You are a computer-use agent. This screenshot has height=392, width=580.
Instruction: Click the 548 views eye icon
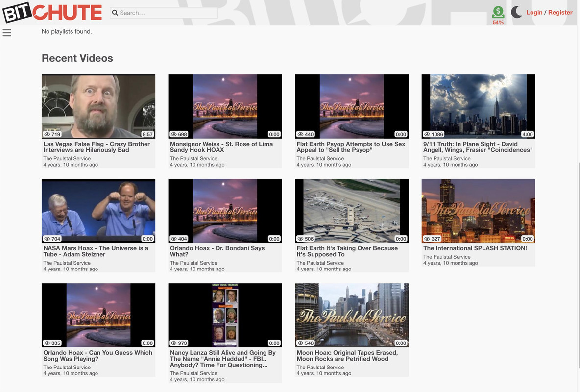(x=301, y=343)
